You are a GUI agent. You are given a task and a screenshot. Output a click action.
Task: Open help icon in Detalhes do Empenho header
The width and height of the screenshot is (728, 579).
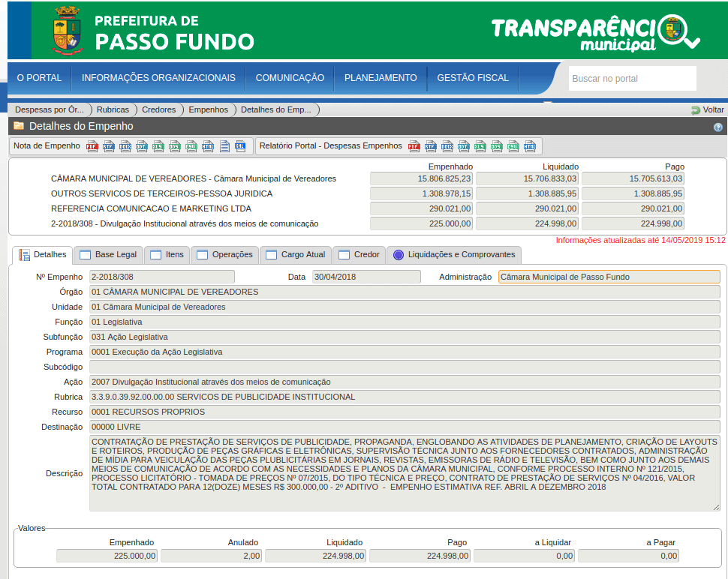click(x=717, y=127)
